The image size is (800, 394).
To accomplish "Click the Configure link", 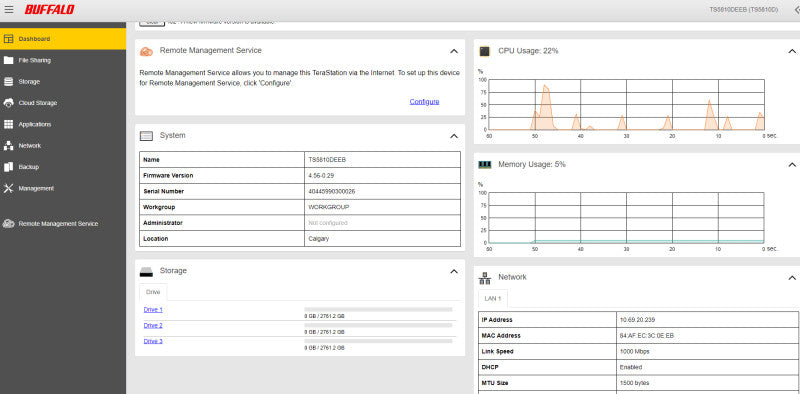I will pyautogui.click(x=424, y=102).
